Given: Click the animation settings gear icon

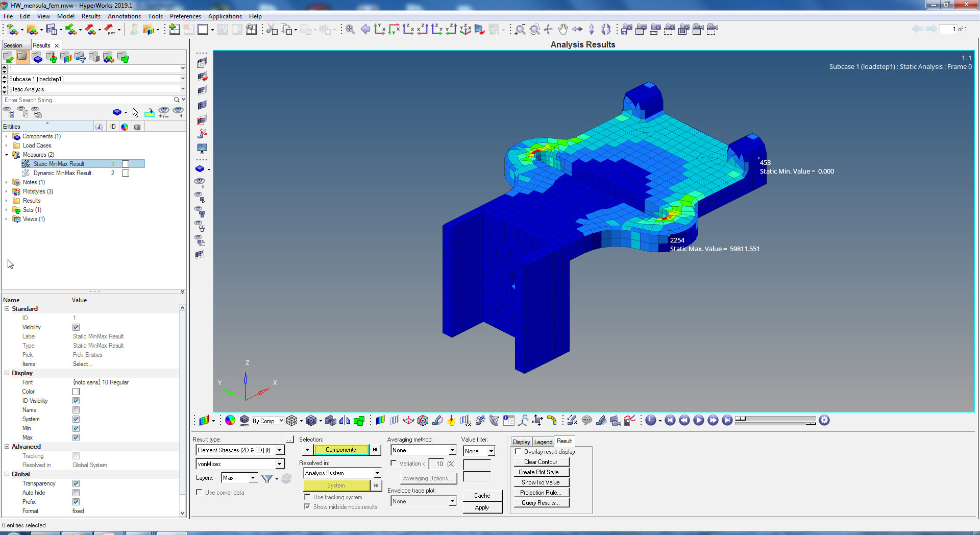Looking at the screenshot, I should click(x=824, y=421).
